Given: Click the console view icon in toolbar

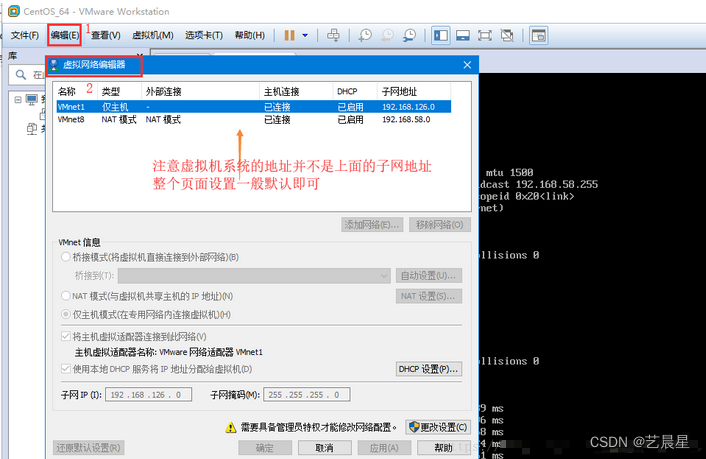Looking at the screenshot, I should click(x=539, y=35).
